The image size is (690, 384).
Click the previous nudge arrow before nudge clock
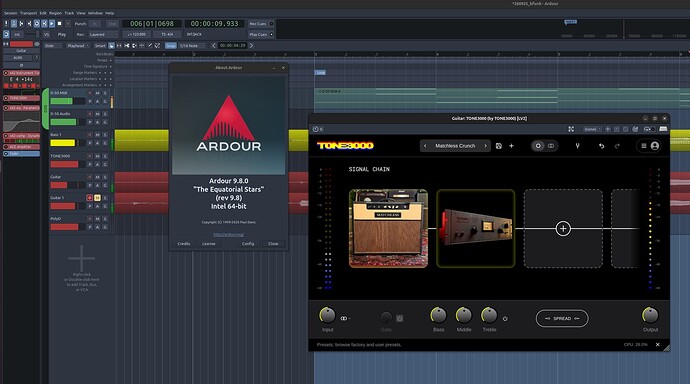214,46
